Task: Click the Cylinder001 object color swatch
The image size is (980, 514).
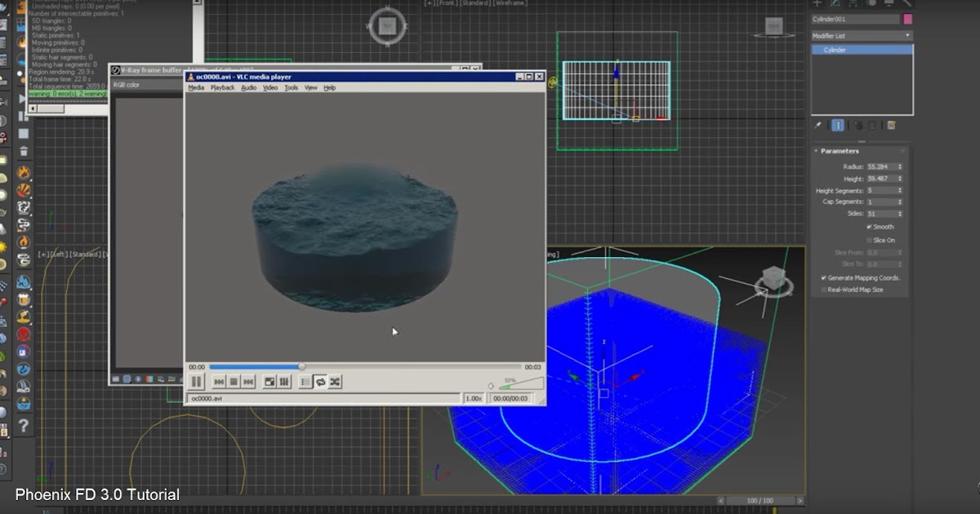Action: (x=908, y=19)
